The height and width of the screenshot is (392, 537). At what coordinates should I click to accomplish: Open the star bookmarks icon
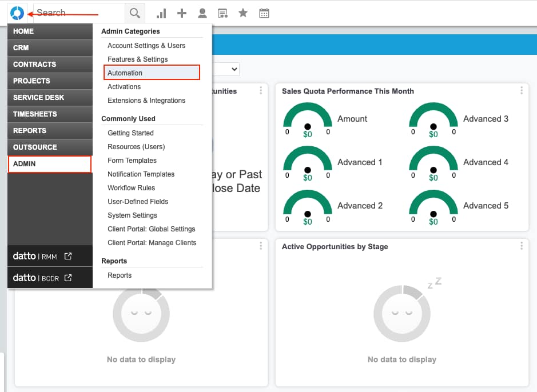click(x=243, y=13)
